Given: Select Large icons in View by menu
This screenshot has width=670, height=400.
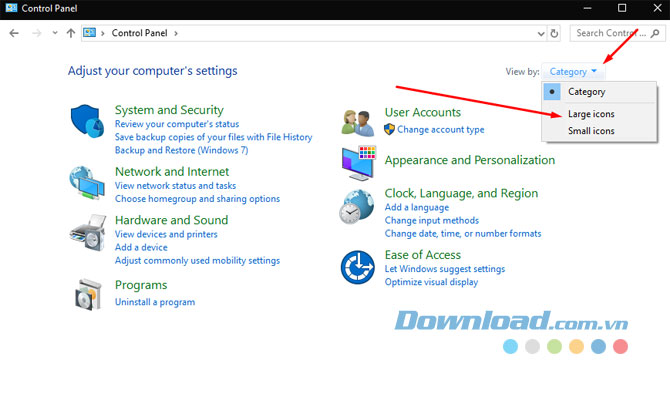Looking at the screenshot, I should [599, 114].
